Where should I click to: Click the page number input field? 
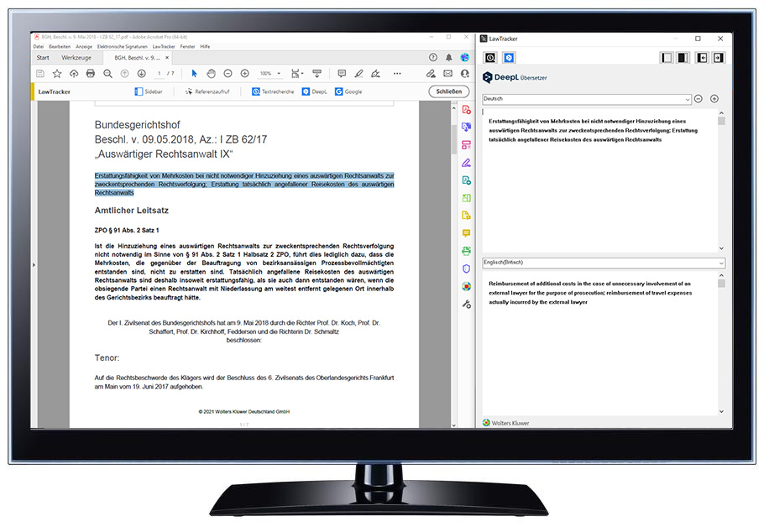click(x=160, y=74)
